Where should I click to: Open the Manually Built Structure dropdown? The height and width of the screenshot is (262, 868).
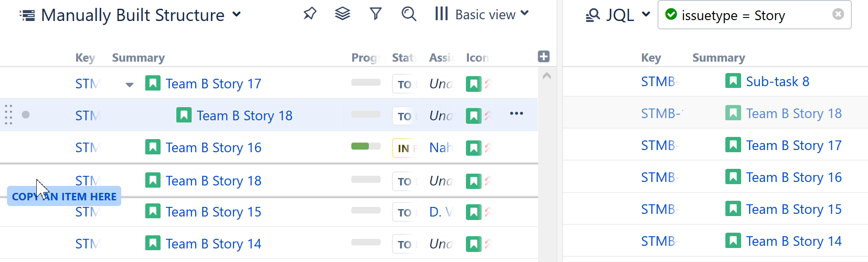pyautogui.click(x=236, y=14)
